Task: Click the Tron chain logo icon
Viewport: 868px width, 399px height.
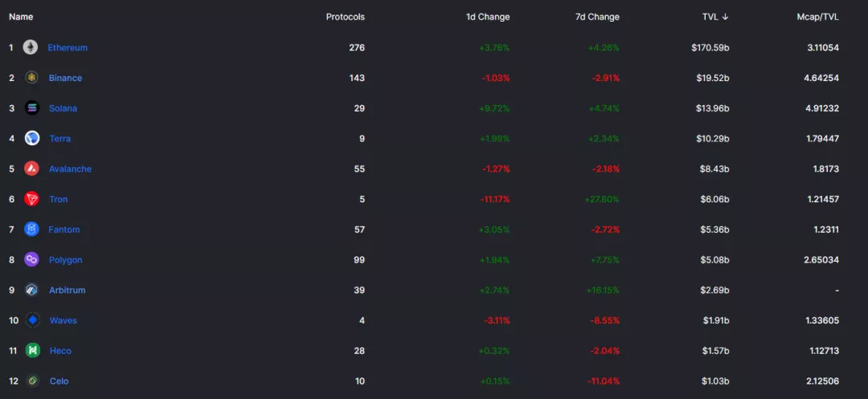Action: tap(31, 199)
